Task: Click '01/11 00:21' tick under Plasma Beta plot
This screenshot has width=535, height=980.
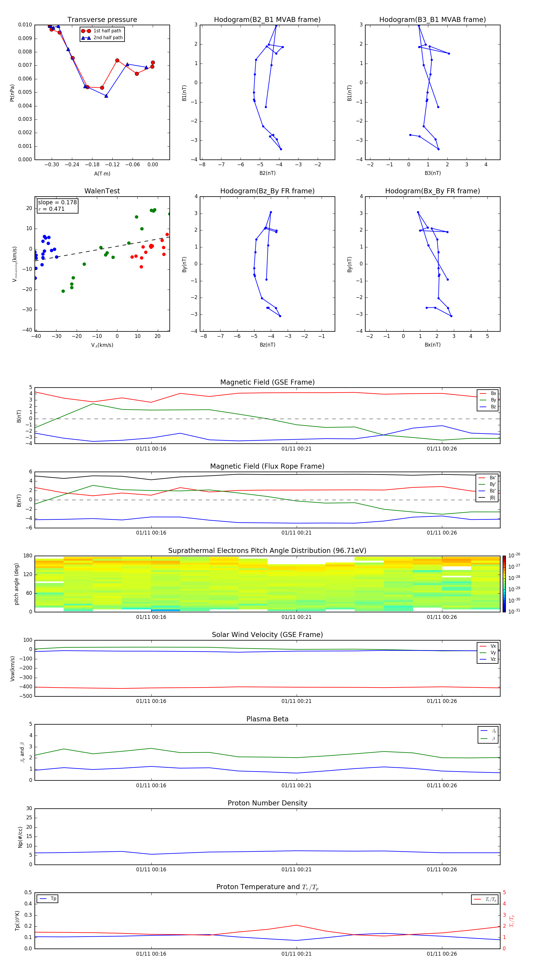Action: tap(296, 785)
